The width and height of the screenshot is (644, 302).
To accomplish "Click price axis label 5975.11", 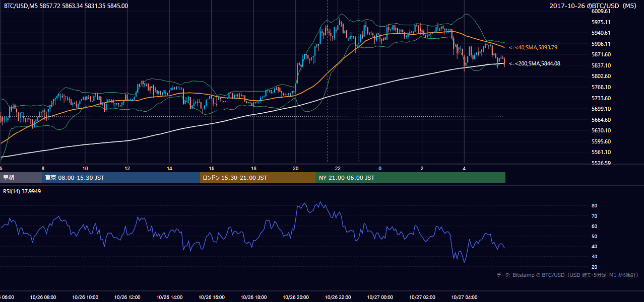I will [x=601, y=22].
